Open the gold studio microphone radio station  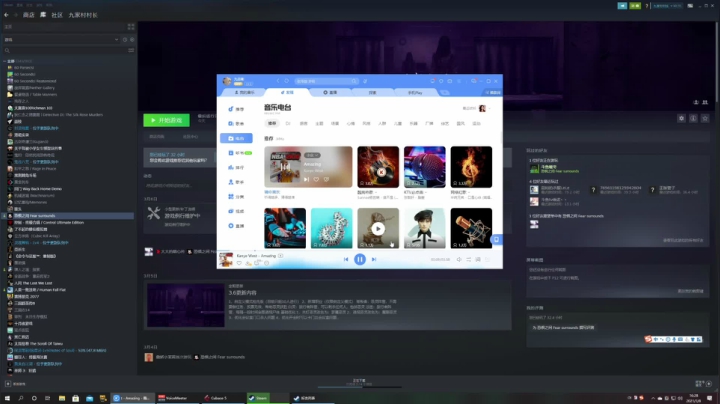471,228
